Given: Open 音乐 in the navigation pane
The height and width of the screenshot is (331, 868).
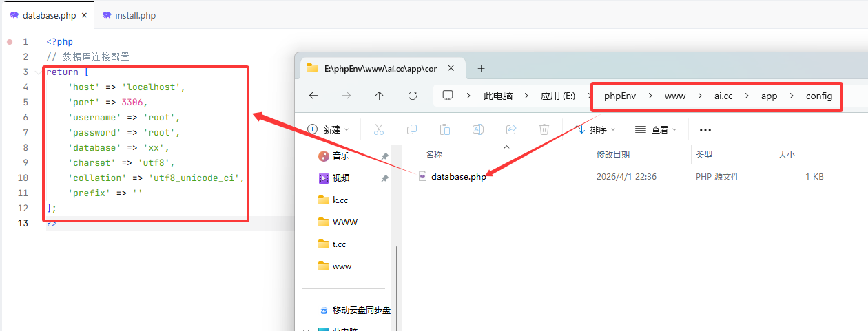Looking at the screenshot, I should (340, 156).
